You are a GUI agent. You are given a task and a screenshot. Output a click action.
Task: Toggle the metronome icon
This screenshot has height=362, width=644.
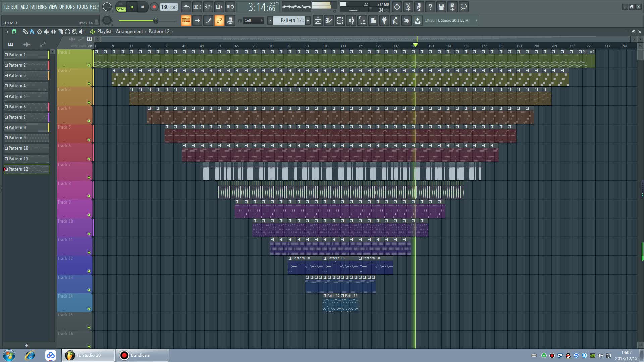click(x=186, y=7)
